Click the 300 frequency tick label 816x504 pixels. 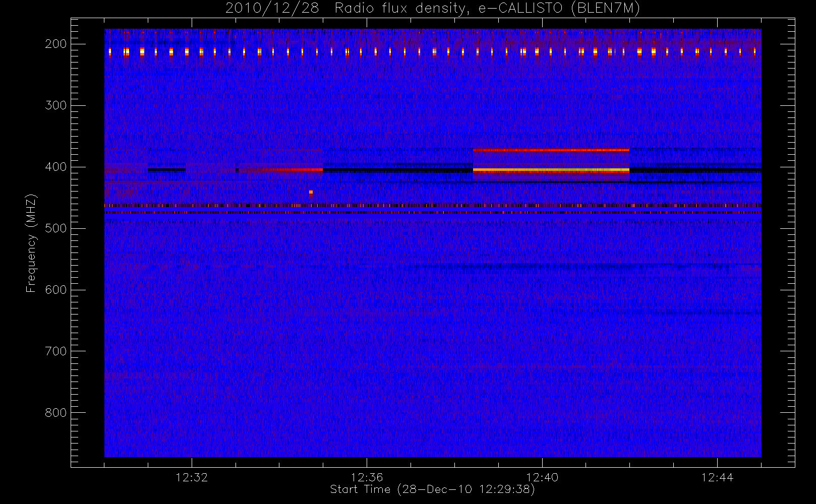coord(55,105)
